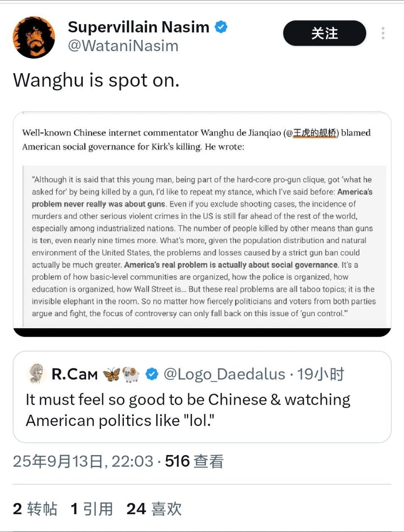Open the three-dot more options menu
This screenshot has height=532, width=404.
383,33
